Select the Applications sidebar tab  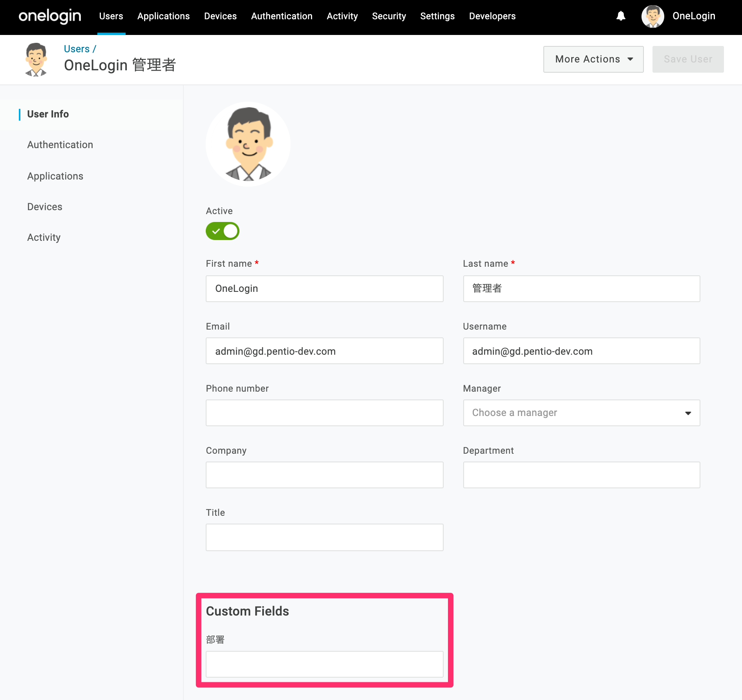(55, 176)
